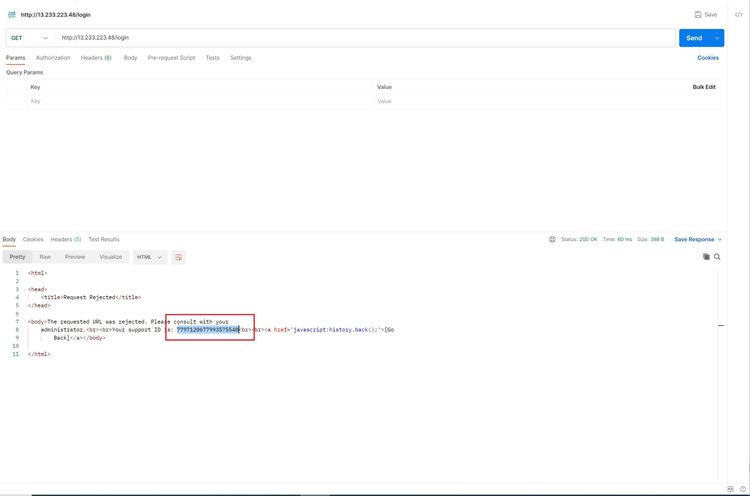The image size is (750, 496).
Task: Click the title Request Rejected code line
Action: pos(91,298)
